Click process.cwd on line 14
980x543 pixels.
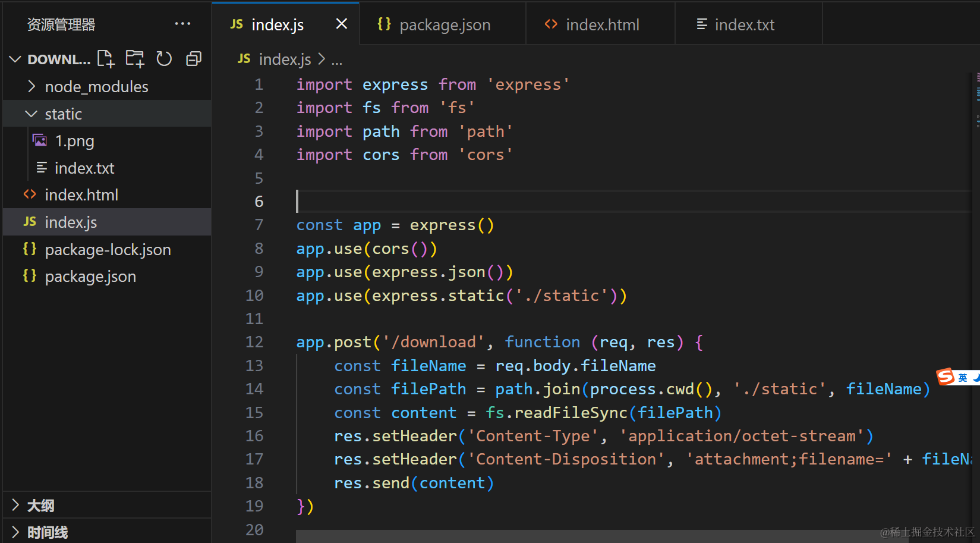[x=642, y=389]
